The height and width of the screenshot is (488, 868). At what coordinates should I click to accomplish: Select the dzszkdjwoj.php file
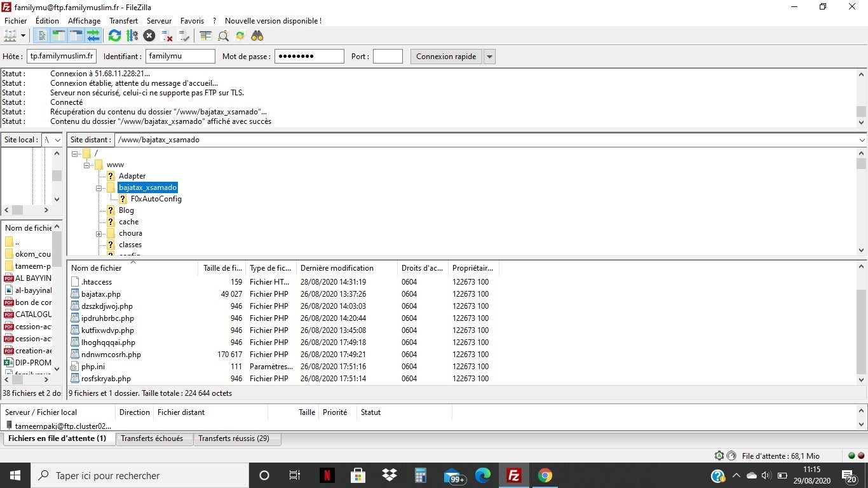(x=107, y=306)
